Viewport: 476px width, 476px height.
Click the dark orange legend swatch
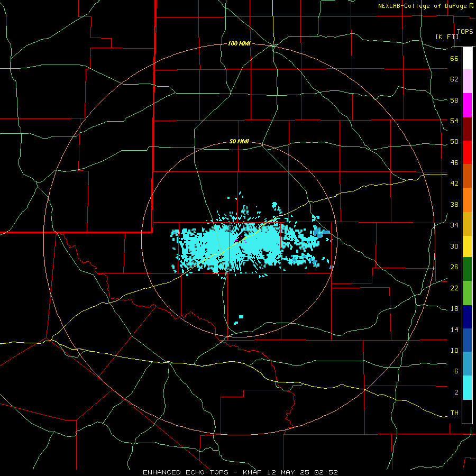click(467, 176)
